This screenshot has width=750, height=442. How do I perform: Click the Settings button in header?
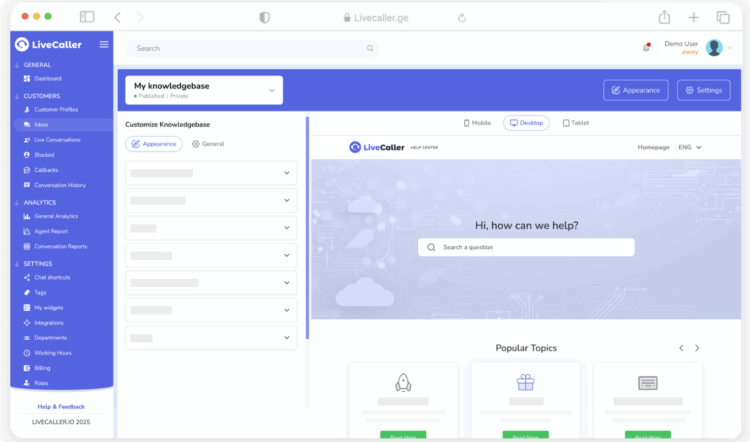[703, 90]
